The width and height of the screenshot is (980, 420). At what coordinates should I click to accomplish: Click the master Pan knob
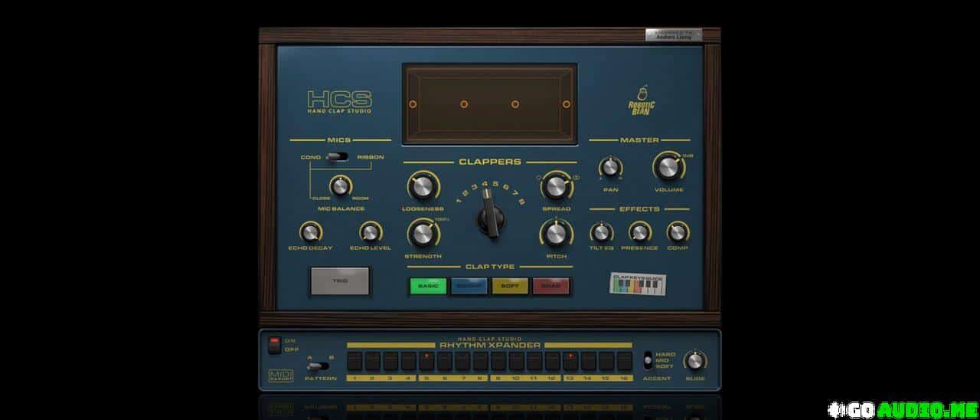pos(610,167)
